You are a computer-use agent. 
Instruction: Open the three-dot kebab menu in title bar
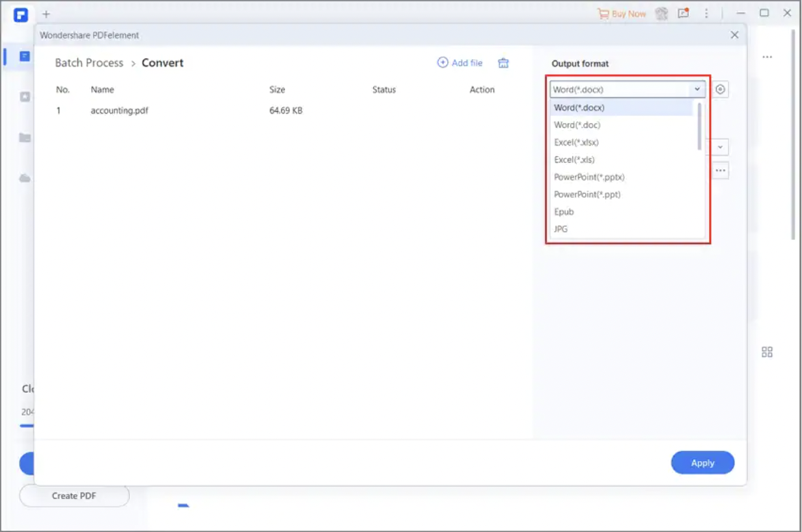[x=706, y=13]
